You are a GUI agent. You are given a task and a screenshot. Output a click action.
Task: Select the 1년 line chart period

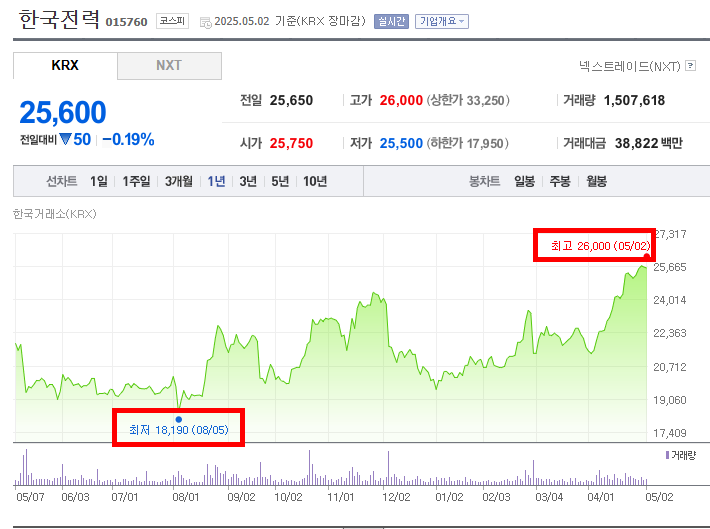[216, 182]
